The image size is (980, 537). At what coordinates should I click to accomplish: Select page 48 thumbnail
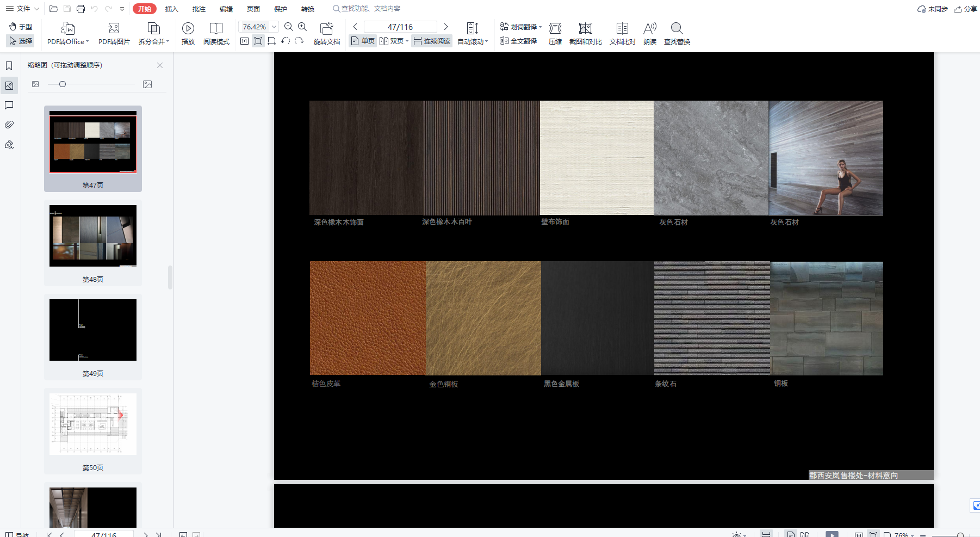click(93, 243)
